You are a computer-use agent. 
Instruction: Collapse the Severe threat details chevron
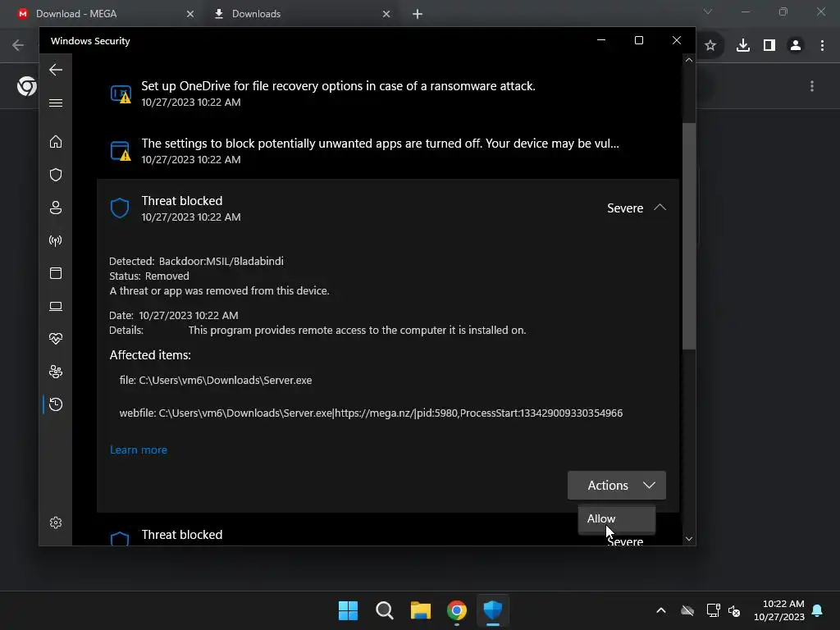660,208
